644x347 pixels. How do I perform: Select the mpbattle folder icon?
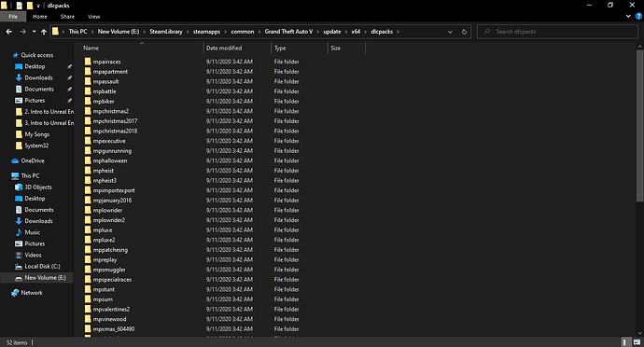[88, 91]
